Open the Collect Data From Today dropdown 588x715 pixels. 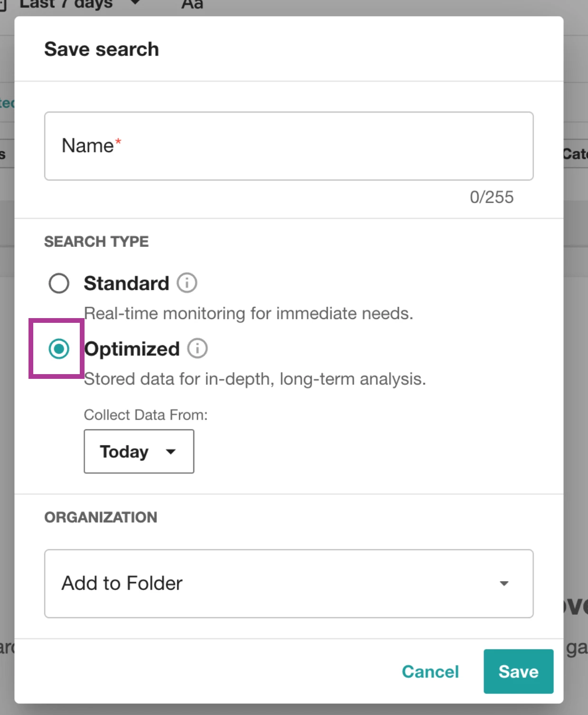(138, 452)
